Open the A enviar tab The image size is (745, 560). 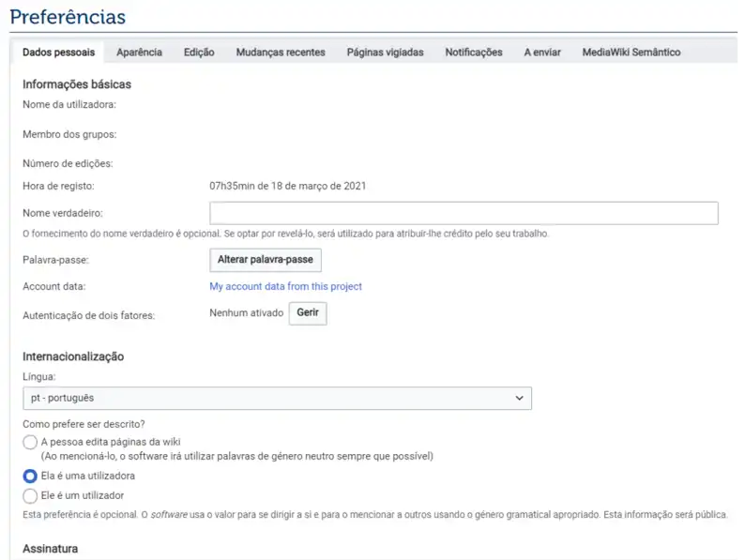point(542,53)
